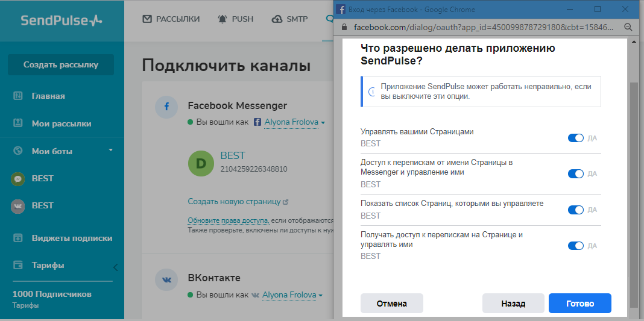Screen dimensions: 644x321
Task: Click the SMTP cloud icon
Action: pos(277,19)
